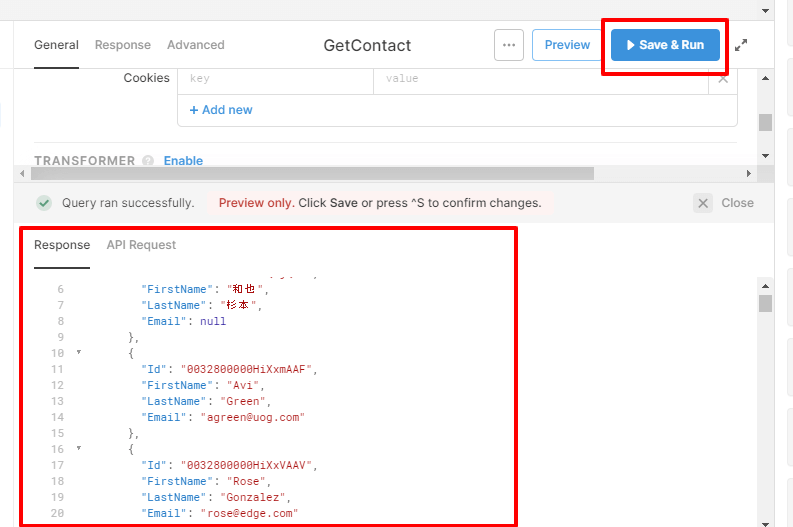Click the Save & Run button

coord(665,45)
